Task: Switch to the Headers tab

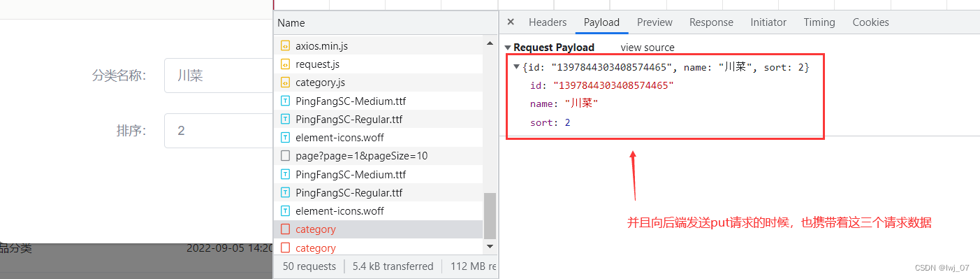Action: 548,22
